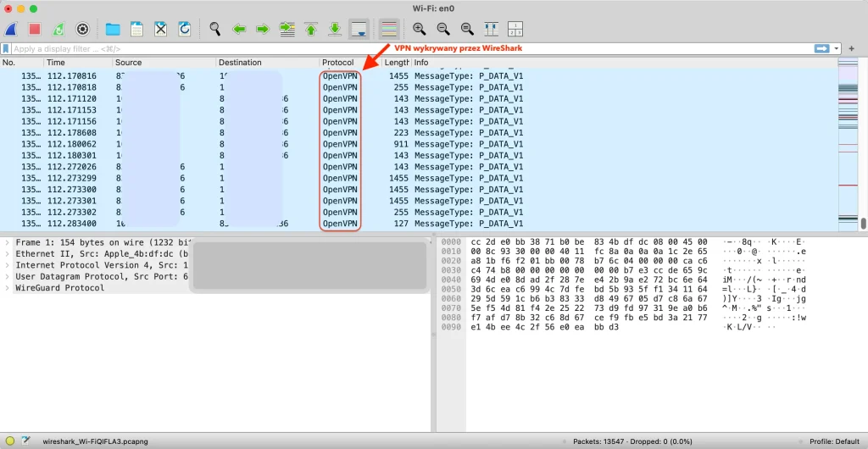Toggle auto-scroll during live capture
The width and height of the screenshot is (868, 449).
tap(359, 29)
